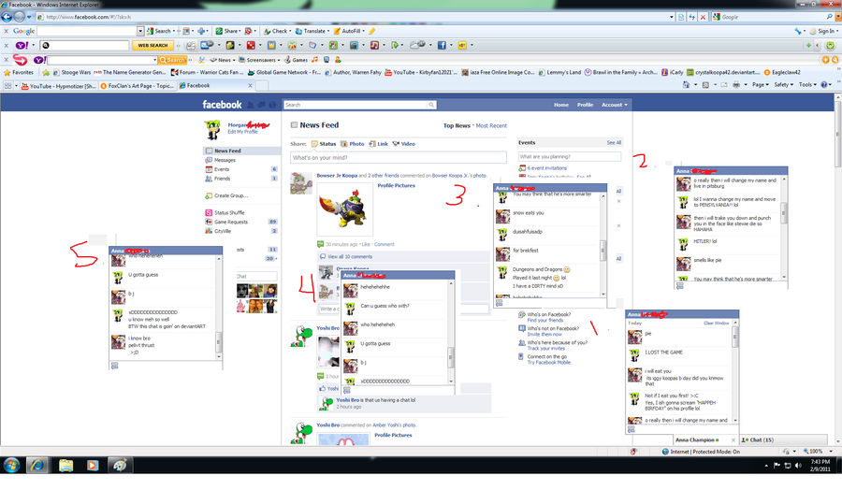Open the Stooge Wars favorite link
Viewport: 842px width, 504px height.
pos(72,72)
